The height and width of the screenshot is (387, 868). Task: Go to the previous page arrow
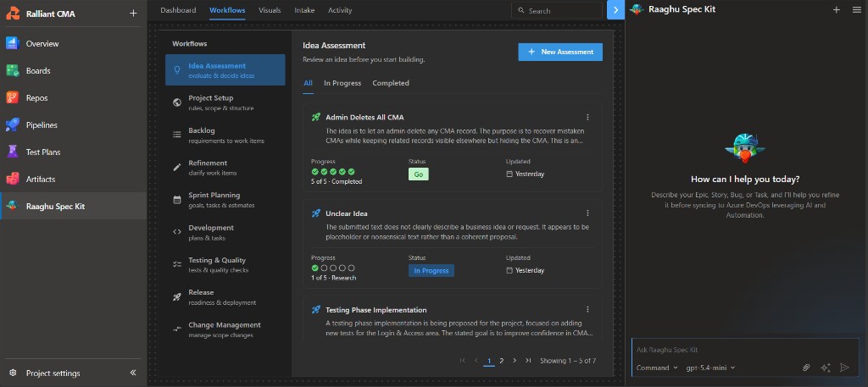click(476, 361)
